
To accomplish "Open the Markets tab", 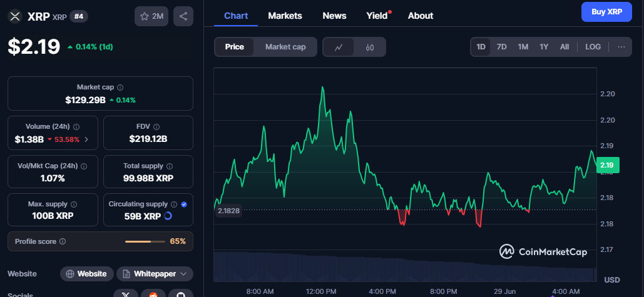I will tap(285, 16).
